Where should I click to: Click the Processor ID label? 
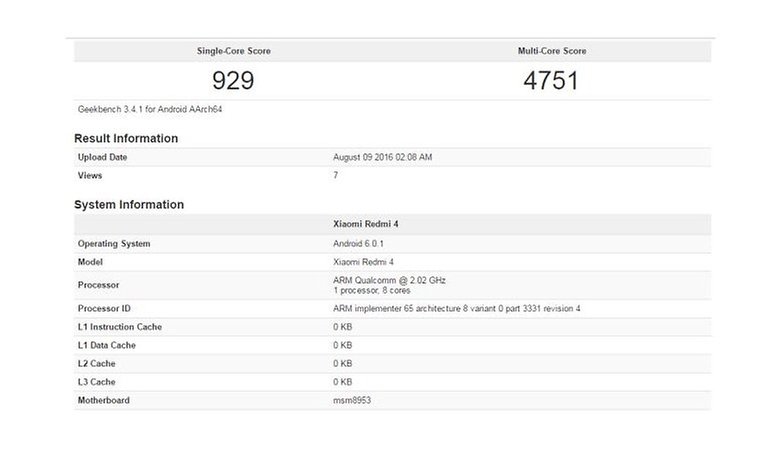pyautogui.click(x=104, y=309)
